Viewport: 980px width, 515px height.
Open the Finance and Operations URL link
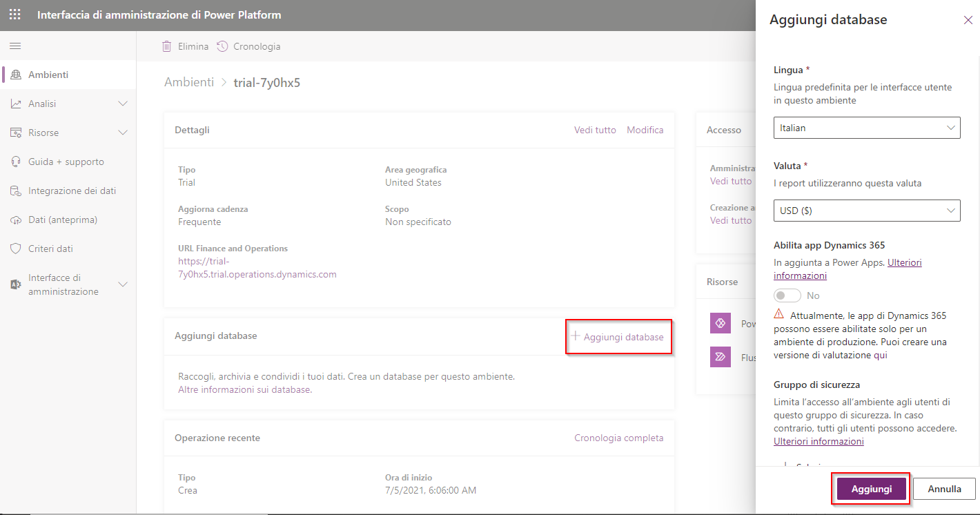point(257,268)
